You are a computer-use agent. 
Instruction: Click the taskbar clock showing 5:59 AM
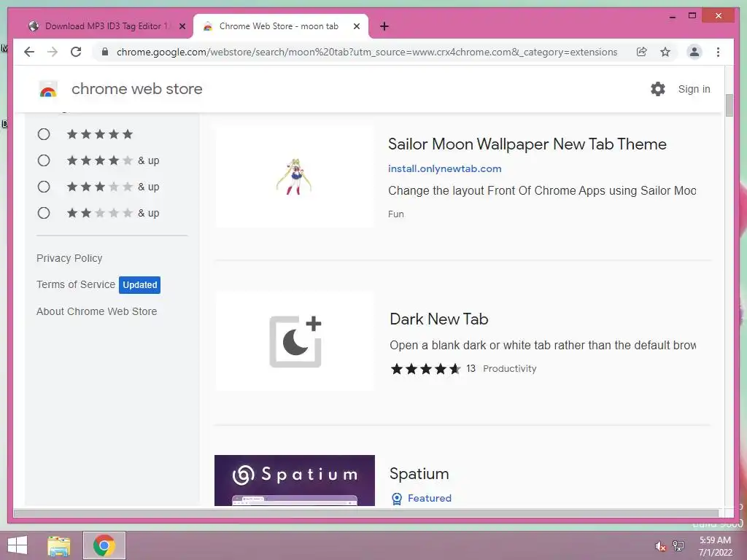[x=715, y=540]
